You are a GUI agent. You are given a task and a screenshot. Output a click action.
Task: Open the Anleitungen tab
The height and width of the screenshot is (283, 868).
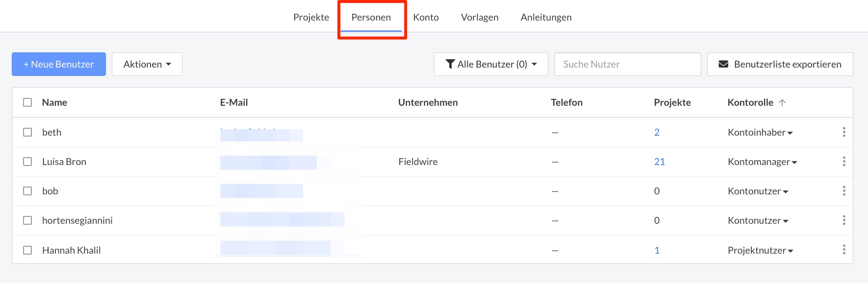(546, 17)
